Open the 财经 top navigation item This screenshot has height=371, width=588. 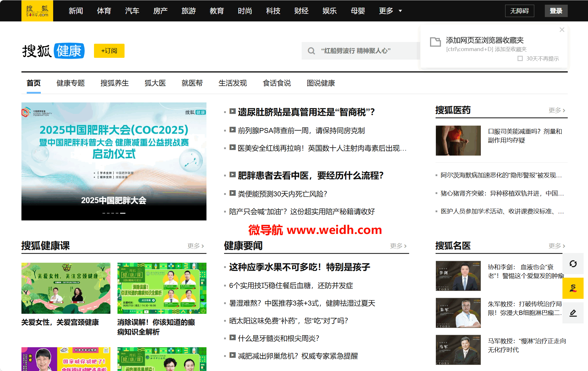(x=301, y=11)
